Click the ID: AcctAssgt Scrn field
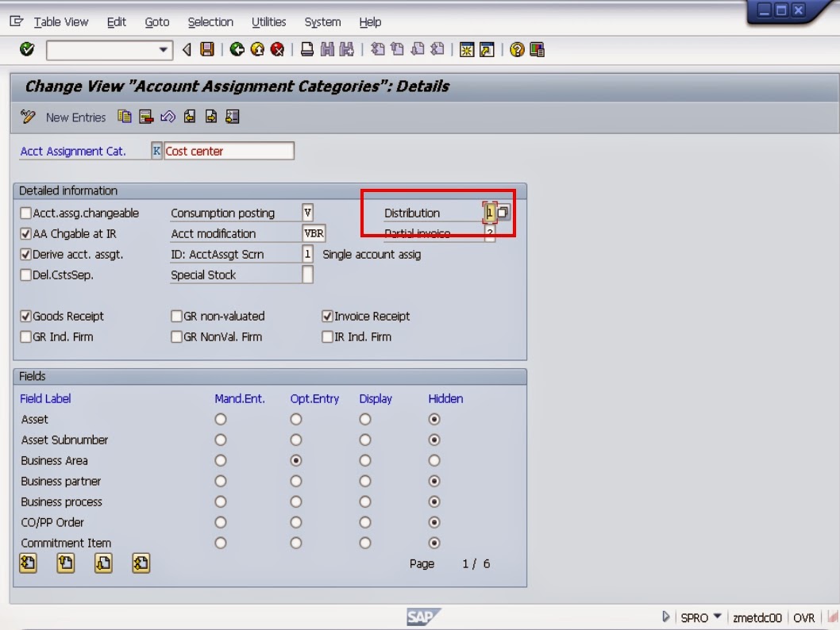 click(307, 254)
